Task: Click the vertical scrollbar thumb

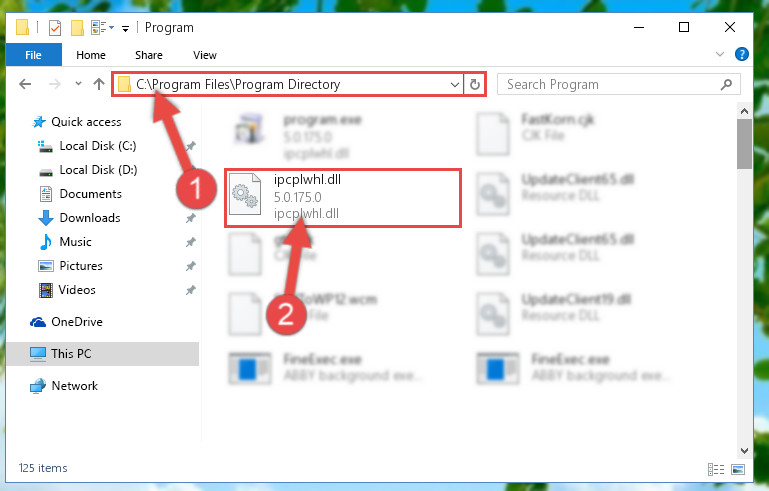Action: [744, 143]
